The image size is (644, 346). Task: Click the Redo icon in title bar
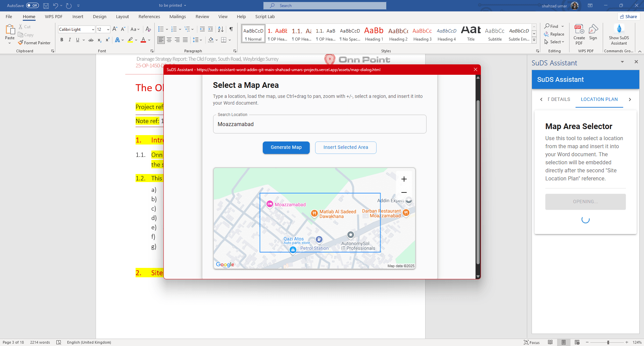point(68,6)
